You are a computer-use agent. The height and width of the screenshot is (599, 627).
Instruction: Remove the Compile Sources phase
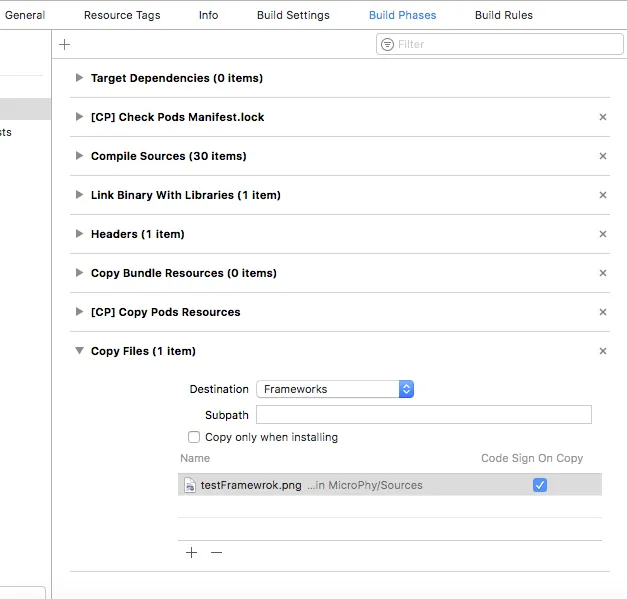pos(603,156)
